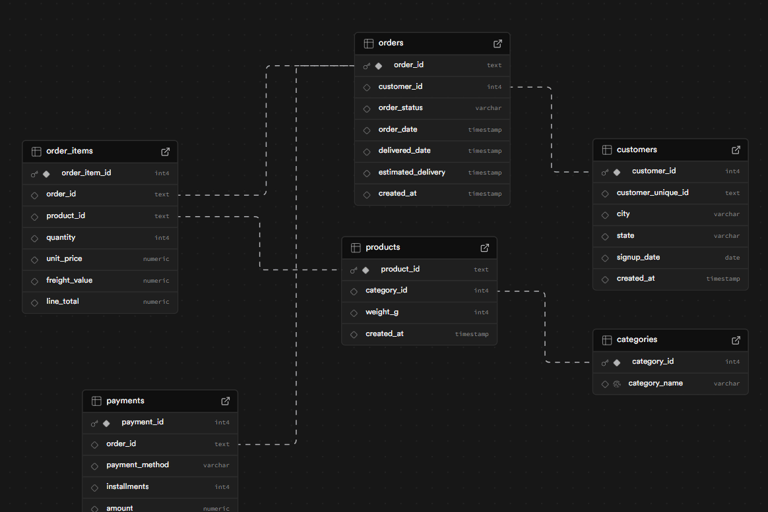This screenshot has width=768, height=512.
Task: Click product_id column in order_items table
Action: coord(100,216)
